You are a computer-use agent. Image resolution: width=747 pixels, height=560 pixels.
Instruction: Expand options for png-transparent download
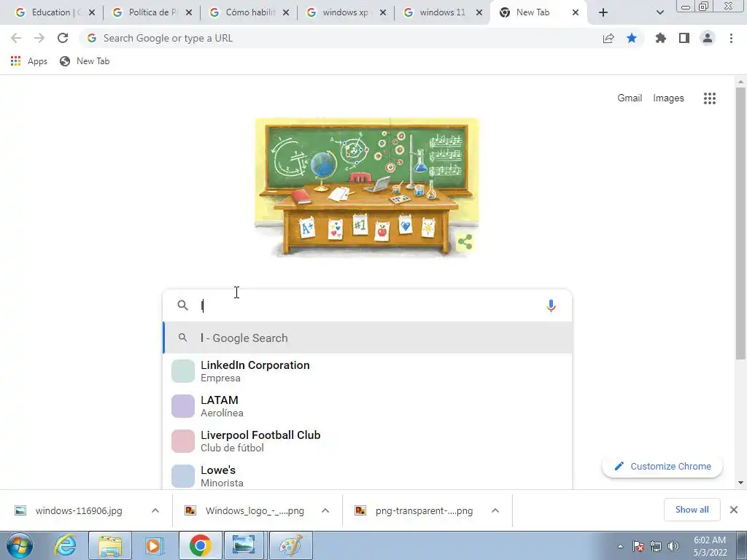(x=495, y=510)
